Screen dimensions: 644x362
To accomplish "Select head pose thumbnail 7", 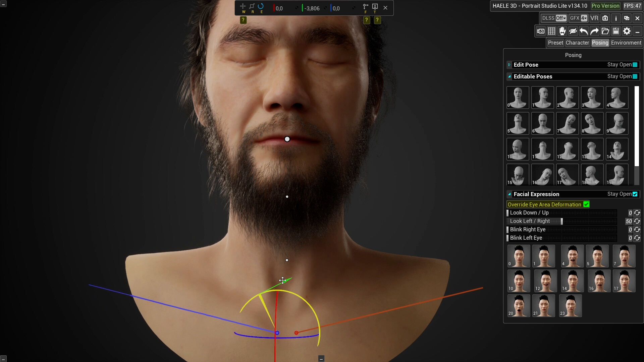I will pyautogui.click(x=568, y=123).
